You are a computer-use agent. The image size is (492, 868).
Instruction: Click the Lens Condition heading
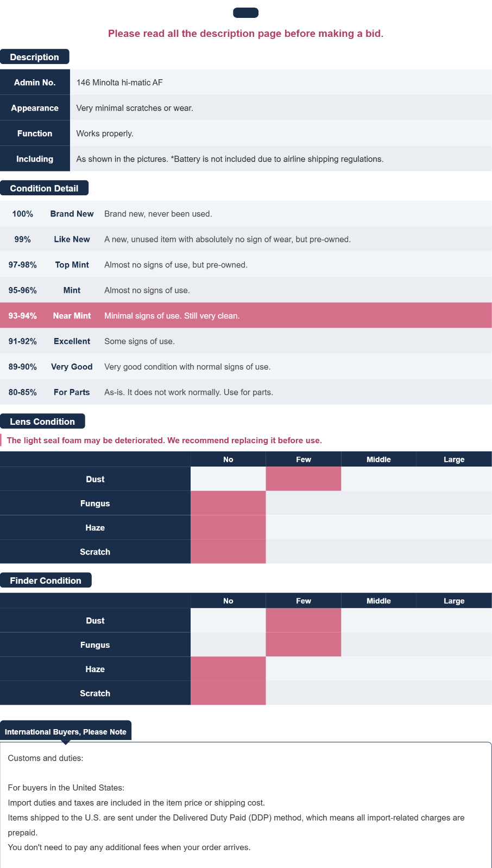click(42, 422)
